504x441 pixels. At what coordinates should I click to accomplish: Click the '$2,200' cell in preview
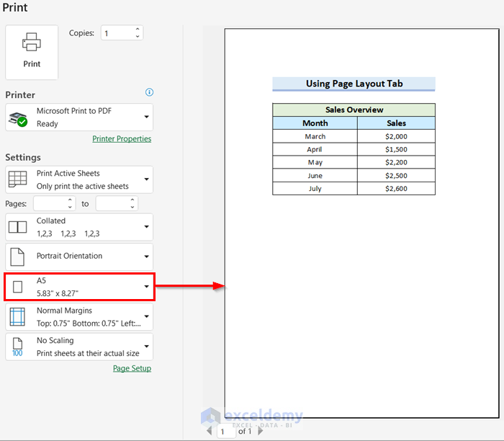click(x=396, y=162)
